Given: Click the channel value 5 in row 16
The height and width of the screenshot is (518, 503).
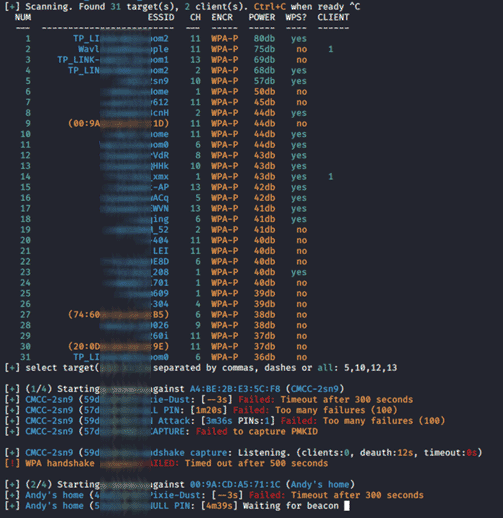Looking at the screenshot, I should click(x=198, y=198).
